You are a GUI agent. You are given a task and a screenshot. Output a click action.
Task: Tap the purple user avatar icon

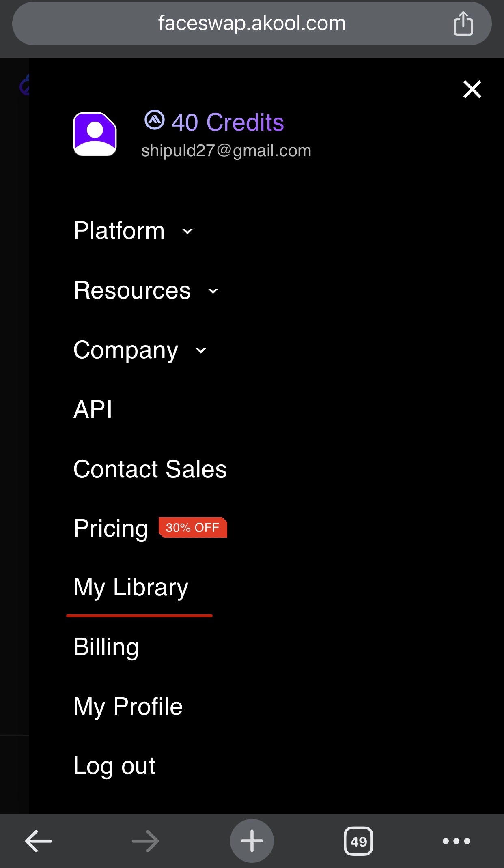click(95, 134)
